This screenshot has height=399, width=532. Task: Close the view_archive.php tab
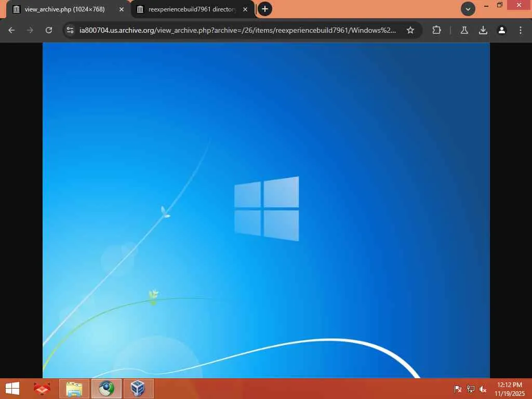[122, 9]
